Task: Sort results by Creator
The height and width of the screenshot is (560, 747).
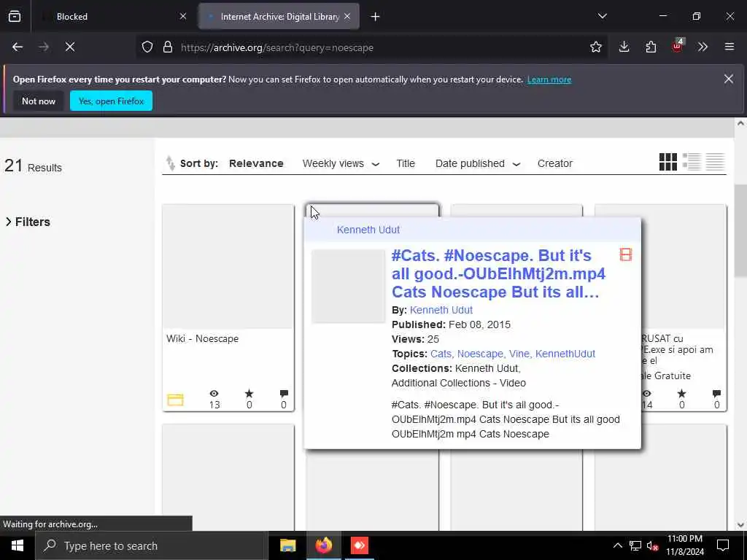Action: point(555,163)
